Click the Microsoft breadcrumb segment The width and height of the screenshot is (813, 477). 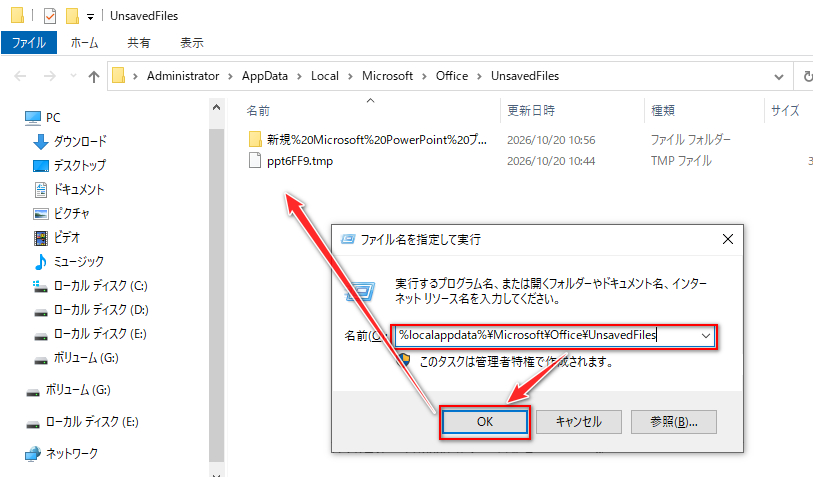(x=387, y=76)
